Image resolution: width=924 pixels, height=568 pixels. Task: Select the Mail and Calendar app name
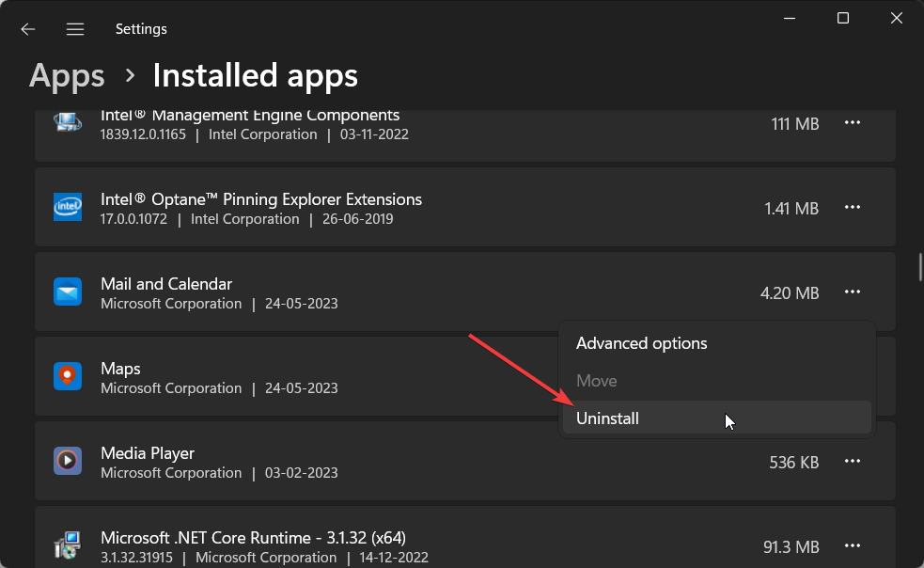click(x=166, y=284)
